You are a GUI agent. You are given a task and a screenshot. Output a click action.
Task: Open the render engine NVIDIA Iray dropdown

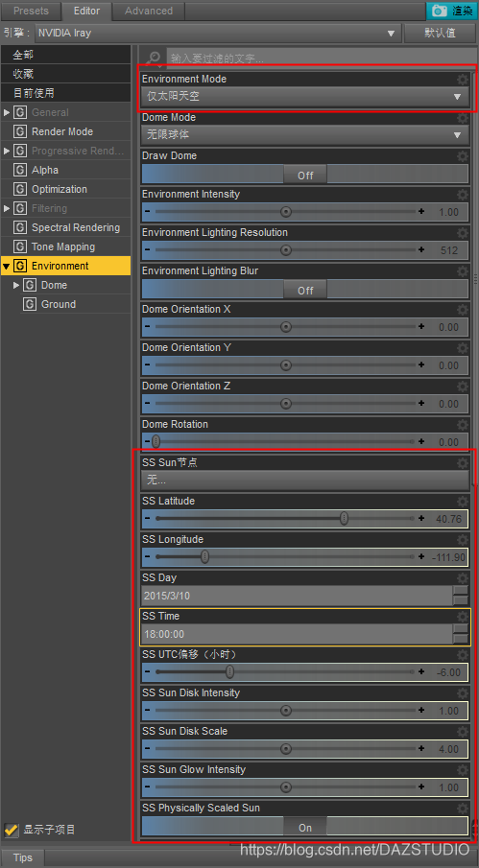tap(218, 33)
